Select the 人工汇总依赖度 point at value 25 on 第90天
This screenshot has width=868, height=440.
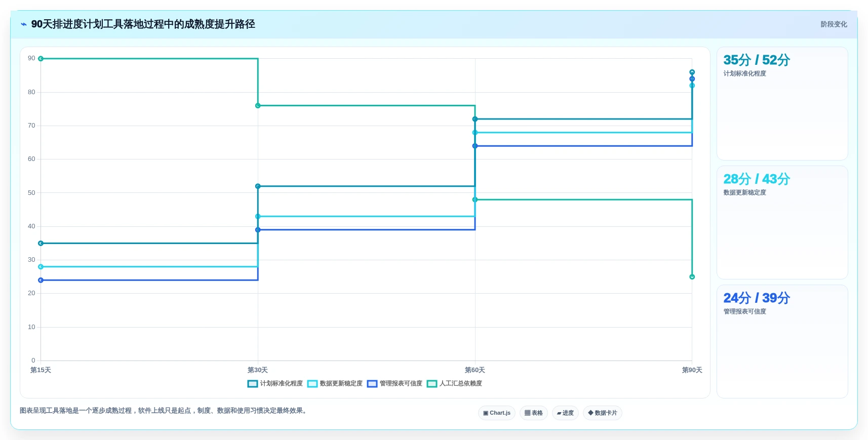pos(692,277)
